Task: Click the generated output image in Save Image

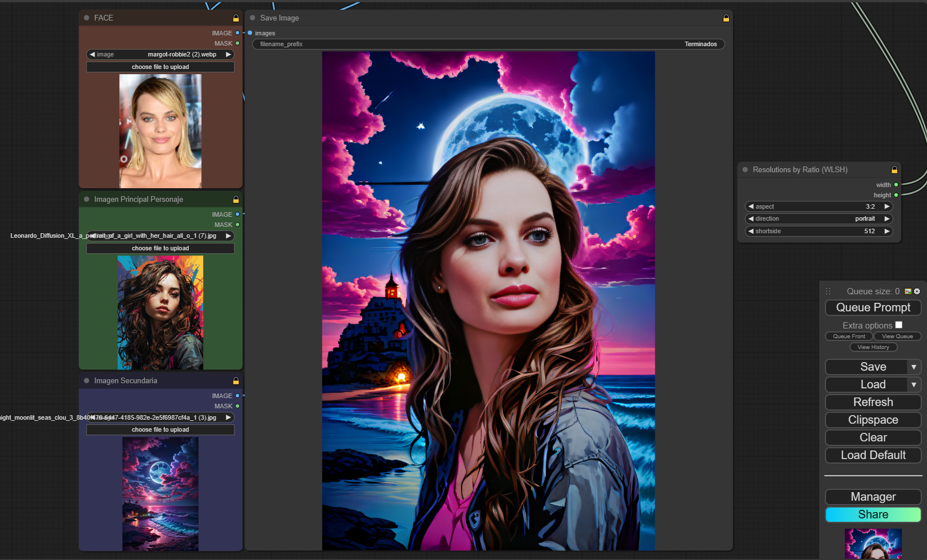Action: [488, 301]
